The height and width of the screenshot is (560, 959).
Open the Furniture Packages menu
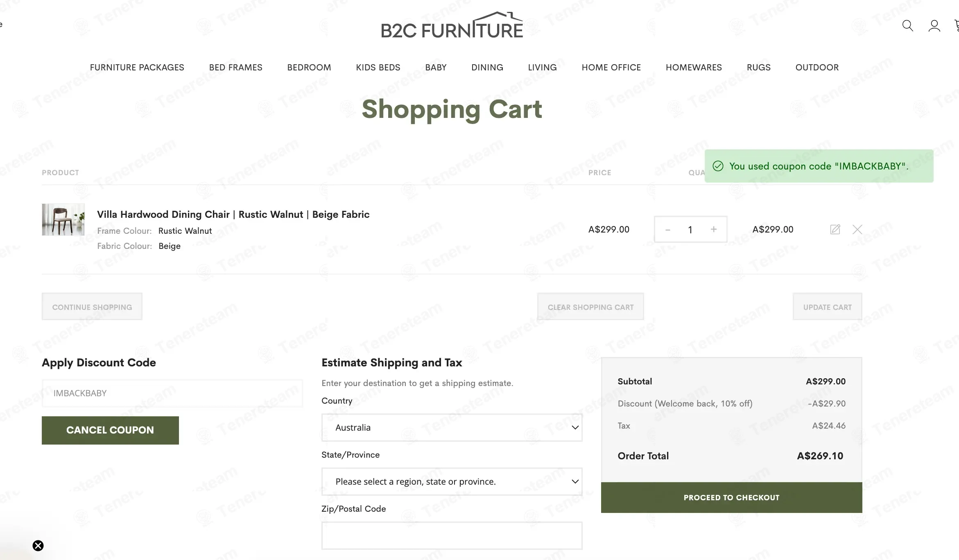(137, 68)
